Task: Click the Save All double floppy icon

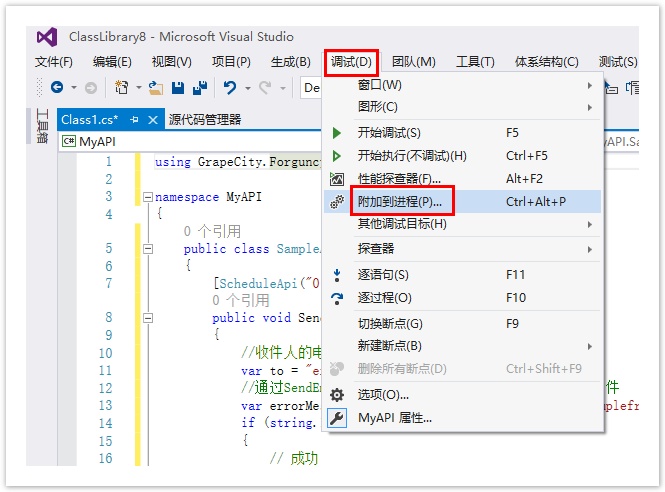Action: coord(200,87)
